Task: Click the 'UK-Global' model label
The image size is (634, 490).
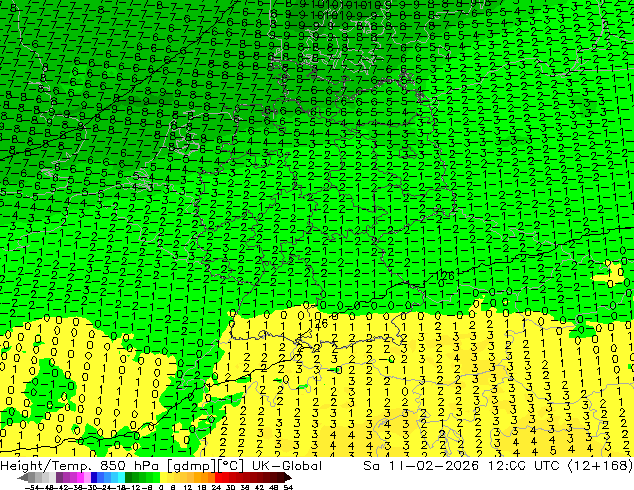Action: 287,466
